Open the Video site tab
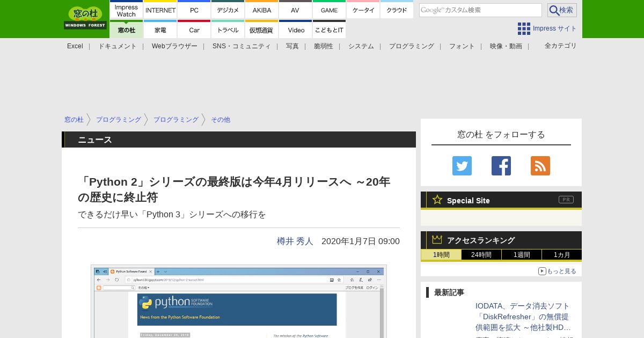This screenshot has height=338, width=644. (x=296, y=30)
